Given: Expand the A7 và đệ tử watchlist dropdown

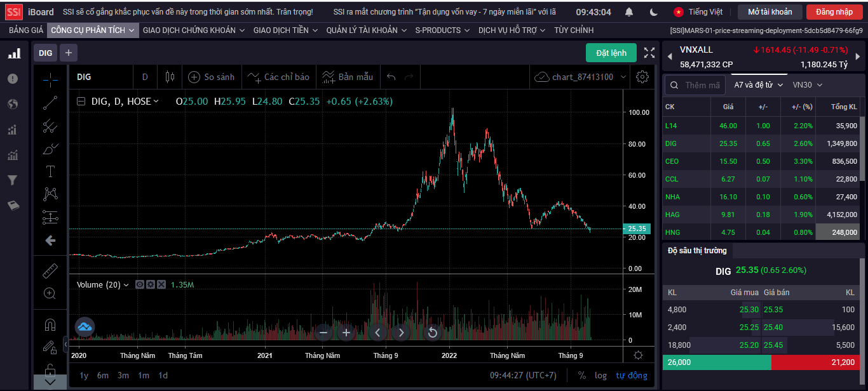Looking at the screenshot, I should click(x=758, y=85).
